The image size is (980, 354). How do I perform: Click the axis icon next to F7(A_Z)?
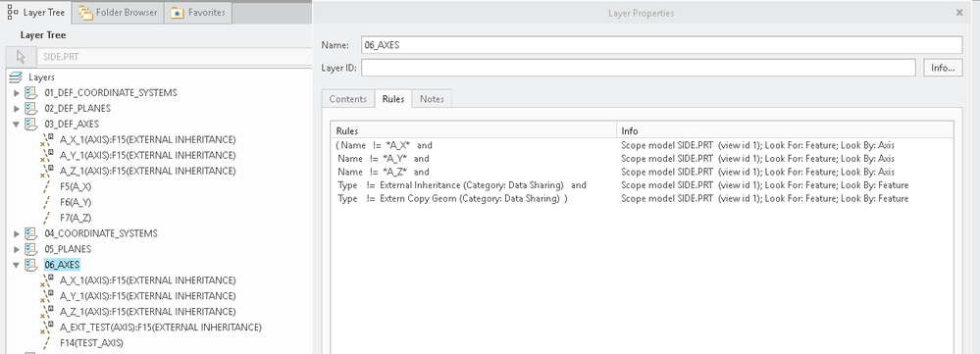click(47, 218)
